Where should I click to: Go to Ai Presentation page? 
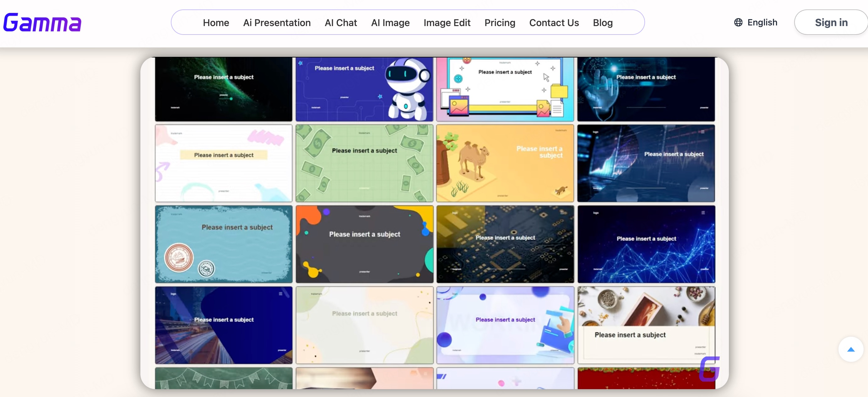pyautogui.click(x=277, y=23)
